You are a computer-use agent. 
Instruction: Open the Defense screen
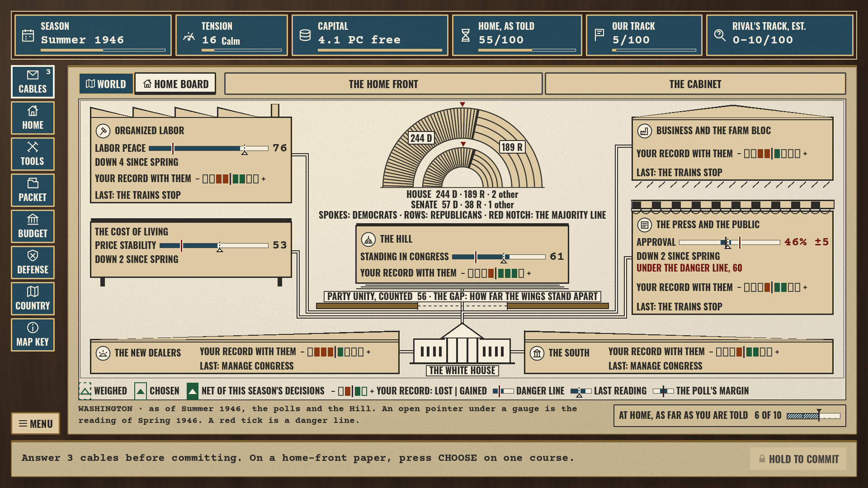(x=33, y=263)
